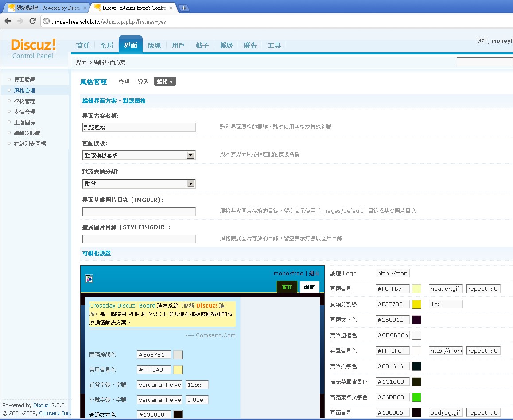Open 高亮菜單文字色 green swatch

click(416, 397)
